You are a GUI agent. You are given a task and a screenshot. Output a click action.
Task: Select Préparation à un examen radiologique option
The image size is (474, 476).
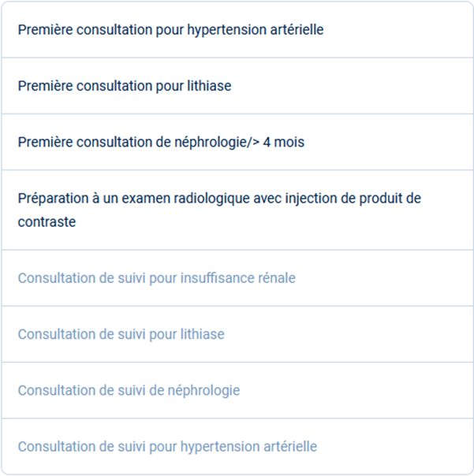click(237, 210)
